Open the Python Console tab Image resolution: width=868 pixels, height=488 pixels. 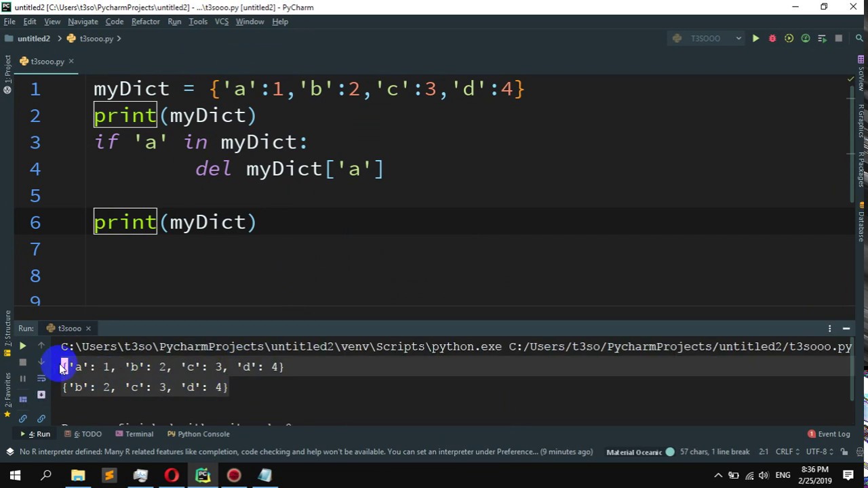coord(198,434)
